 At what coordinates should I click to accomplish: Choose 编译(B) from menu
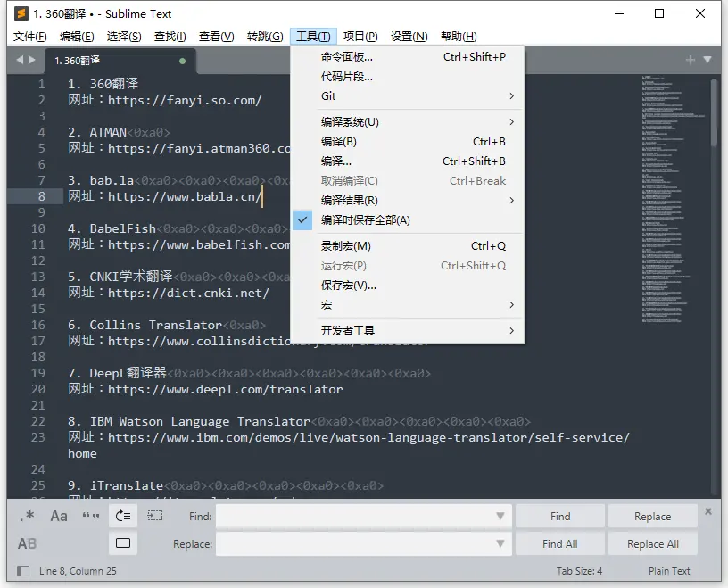(x=407, y=142)
